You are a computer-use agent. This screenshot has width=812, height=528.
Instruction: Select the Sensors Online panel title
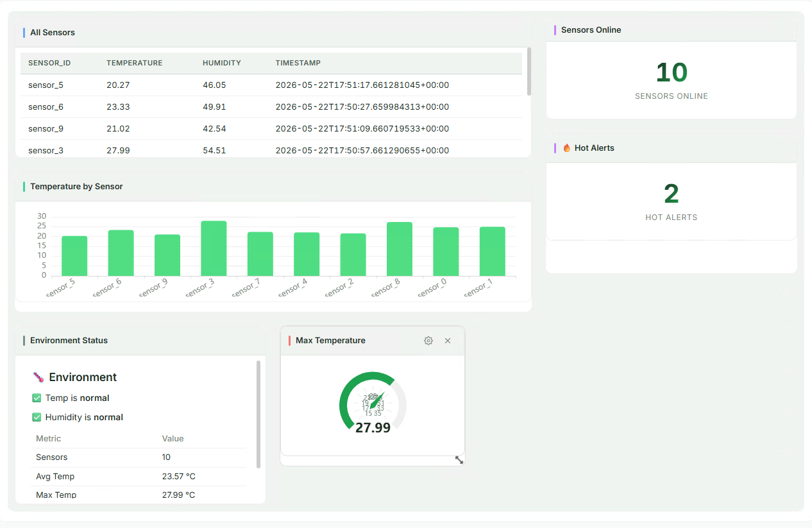(591, 30)
